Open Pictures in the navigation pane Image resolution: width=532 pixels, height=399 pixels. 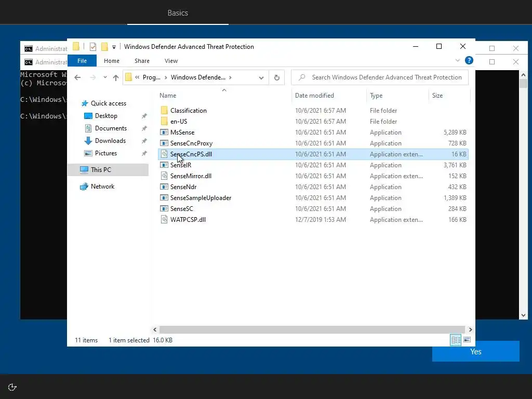pyautogui.click(x=106, y=153)
